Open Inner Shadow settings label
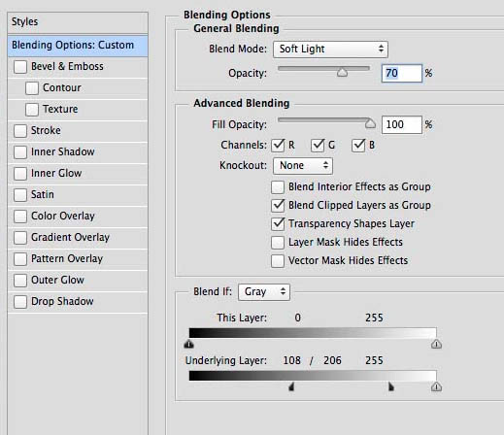Viewport: 504px width, 435px height. coord(63,151)
